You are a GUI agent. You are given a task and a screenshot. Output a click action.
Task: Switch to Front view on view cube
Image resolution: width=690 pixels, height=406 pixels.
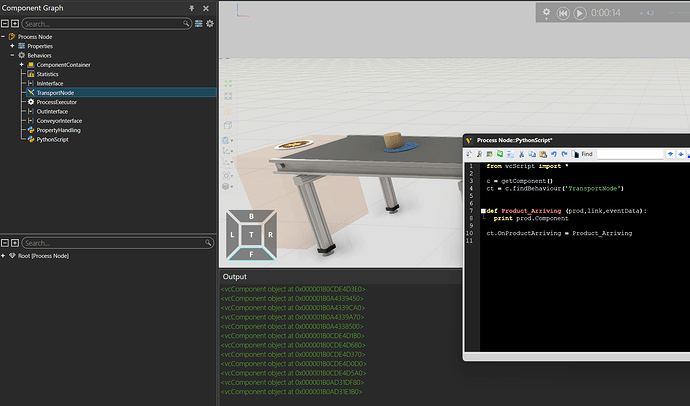coord(251,254)
